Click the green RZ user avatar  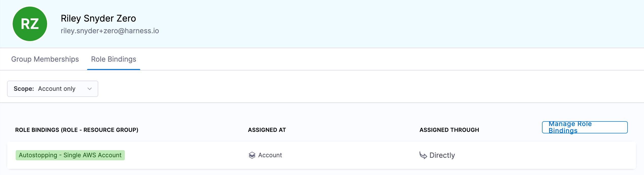click(30, 24)
